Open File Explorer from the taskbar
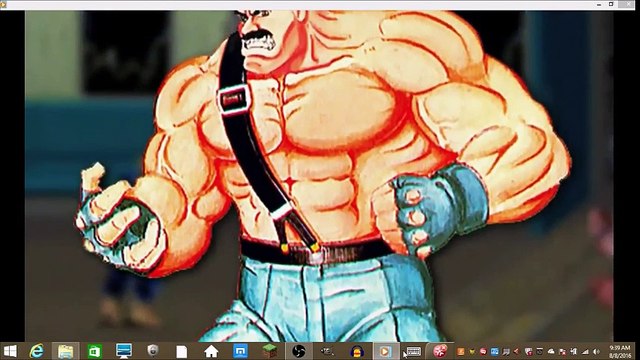This screenshot has width=640, height=360. [x=65, y=351]
